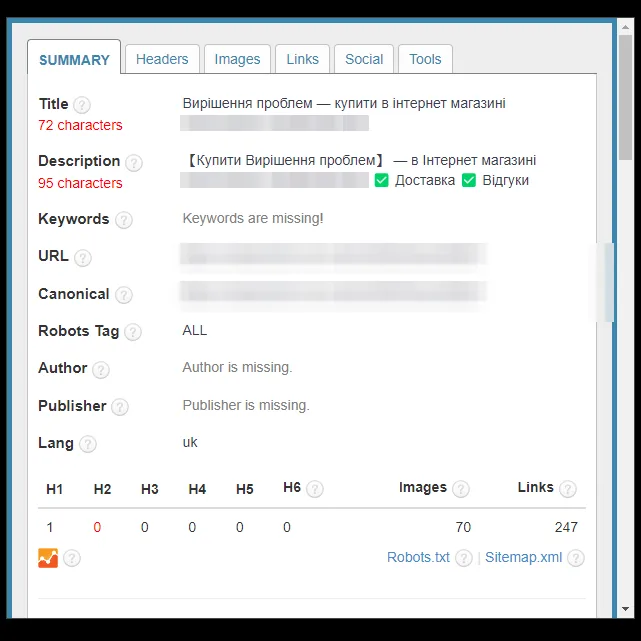Viewport: 641px width, 641px height.
Task: Click the 'Keywords are missing!' message
Action: tap(253, 218)
